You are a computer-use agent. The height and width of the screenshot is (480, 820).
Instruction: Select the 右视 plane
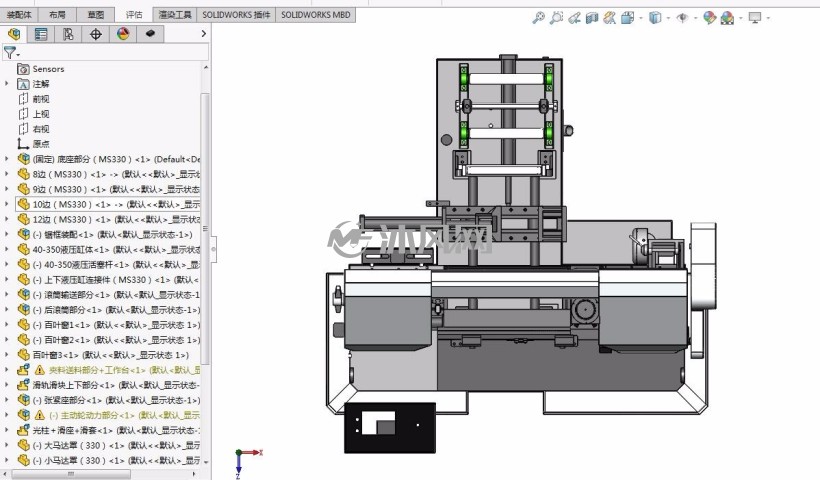click(41, 129)
